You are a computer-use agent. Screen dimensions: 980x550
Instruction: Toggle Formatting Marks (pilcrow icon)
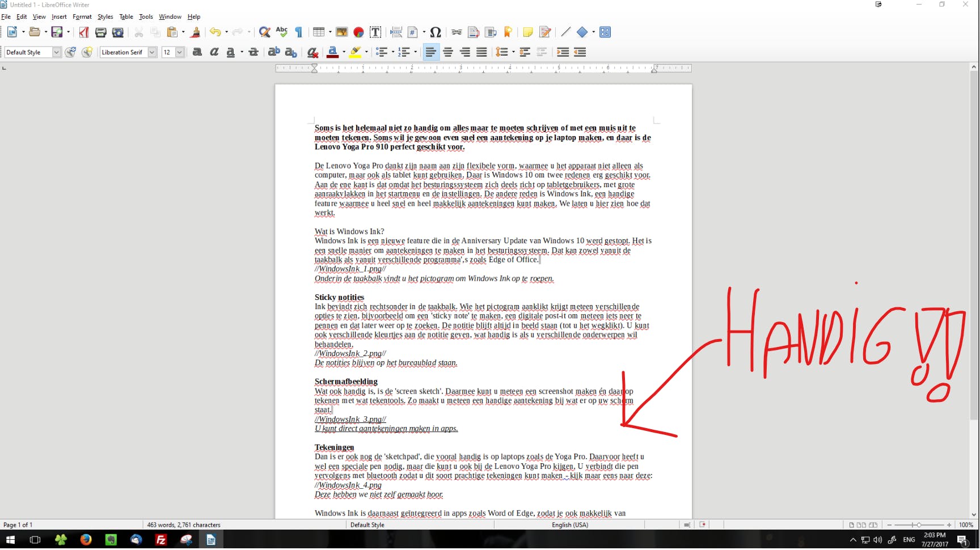click(x=299, y=32)
